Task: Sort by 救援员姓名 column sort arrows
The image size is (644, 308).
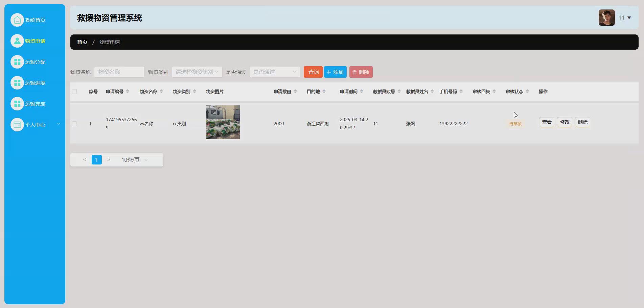Action: (432, 92)
